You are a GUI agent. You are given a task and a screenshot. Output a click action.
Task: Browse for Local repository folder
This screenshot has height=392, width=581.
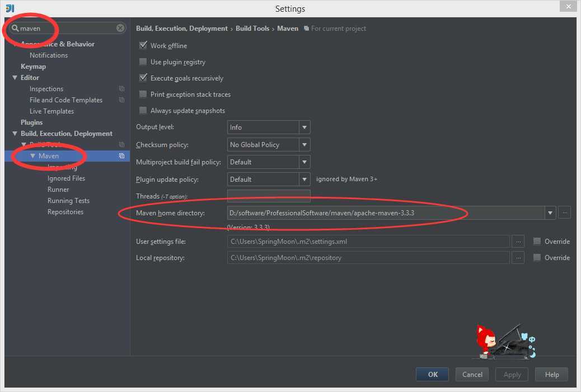(518, 258)
